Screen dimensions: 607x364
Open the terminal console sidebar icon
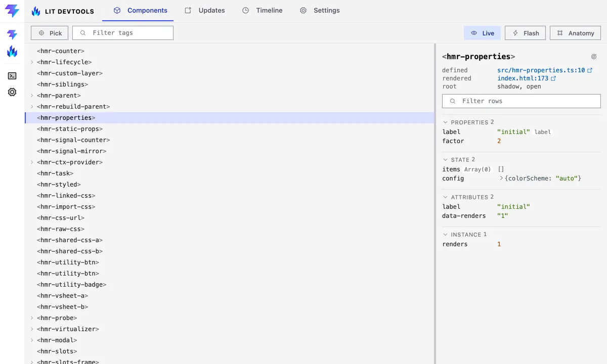click(12, 76)
